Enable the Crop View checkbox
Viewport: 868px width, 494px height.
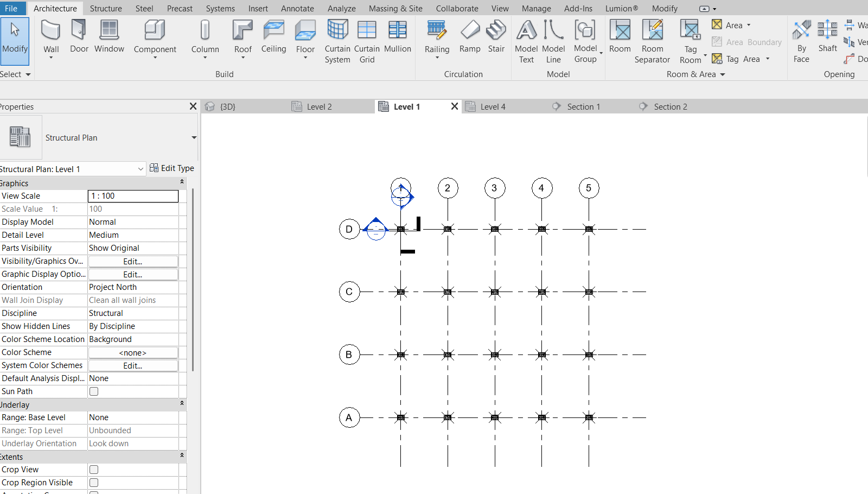(93, 469)
